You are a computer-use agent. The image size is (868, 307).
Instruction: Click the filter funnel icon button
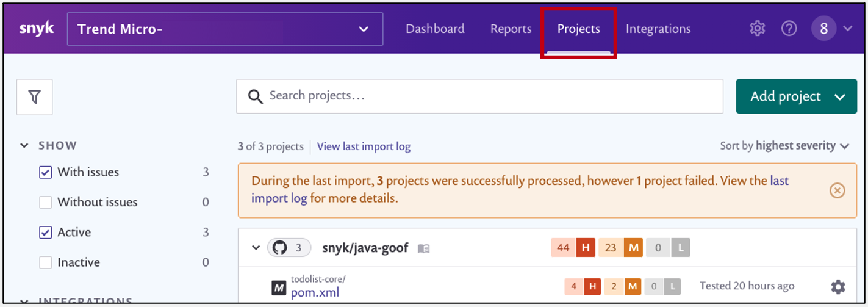click(34, 96)
